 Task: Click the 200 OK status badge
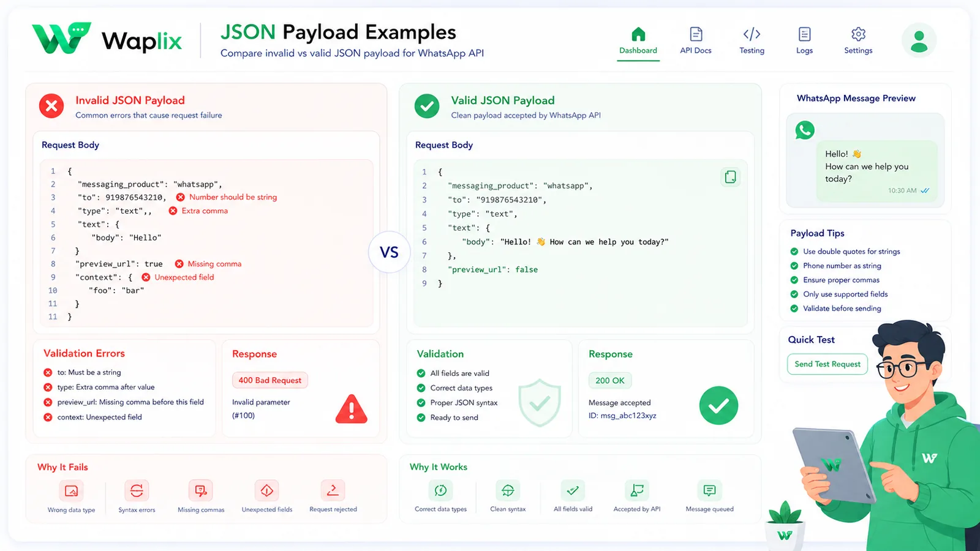click(x=610, y=380)
